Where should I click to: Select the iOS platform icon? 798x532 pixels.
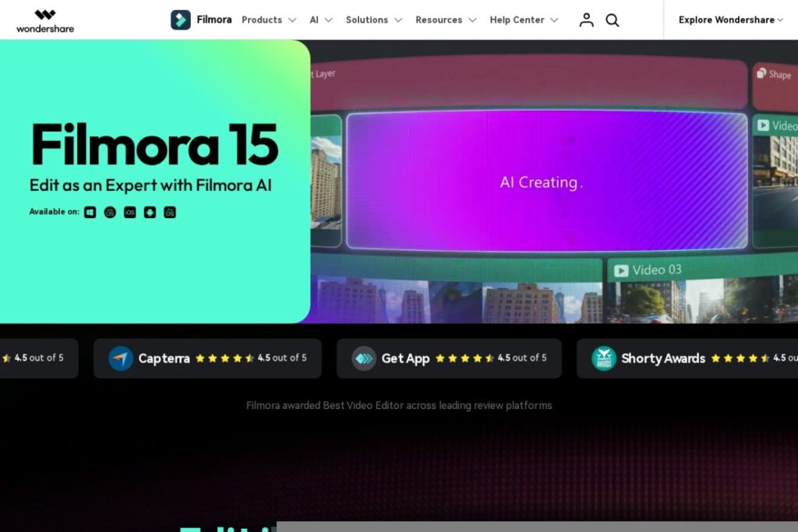tap(130, 212)
